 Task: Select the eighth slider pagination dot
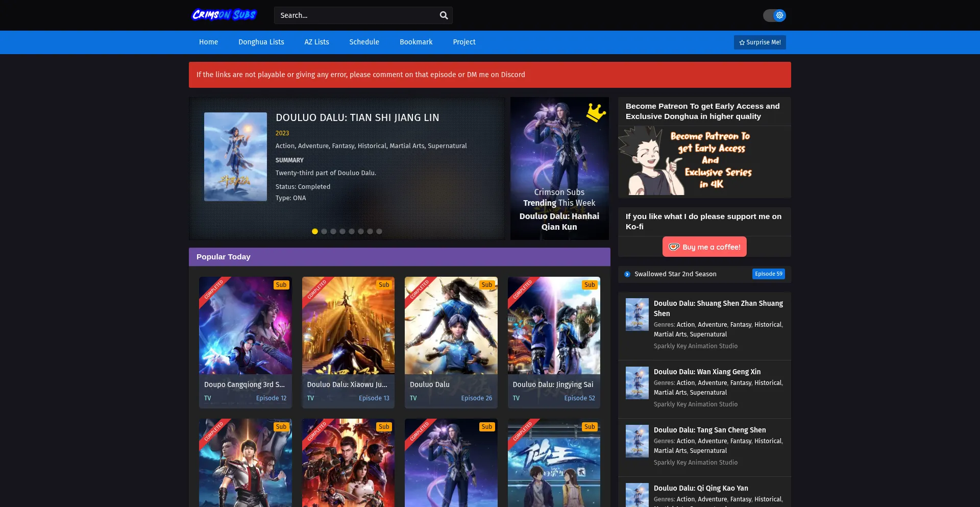[379, 231]
